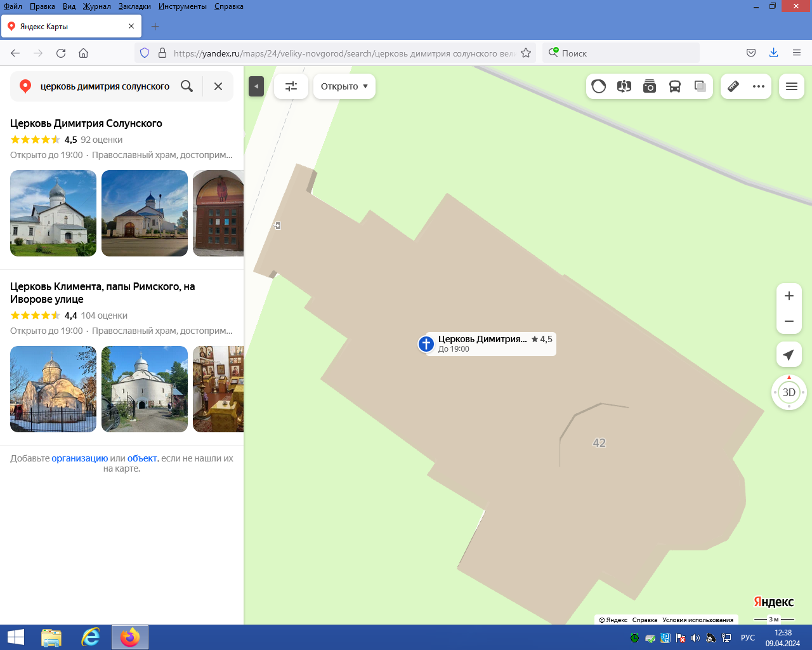Collapse the search results side panel

[256, 86]
